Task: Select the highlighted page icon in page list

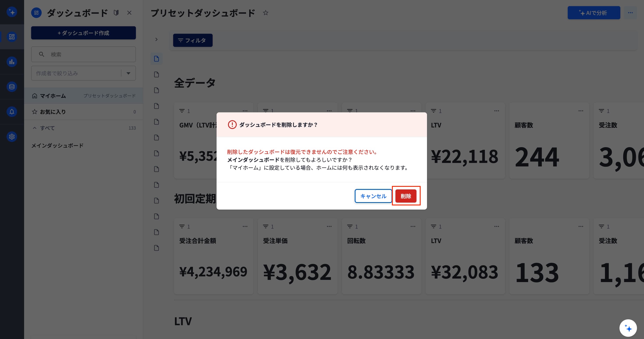Action: coord(157,59)
